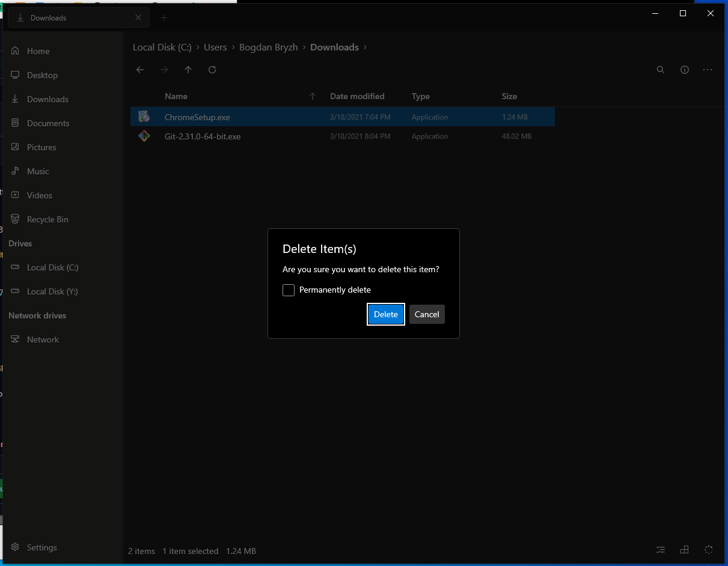Expand chevron after Local Disk (C:) breadcrumb
The height and width of the screenshot is (566, 728).
tap(198, 47)
